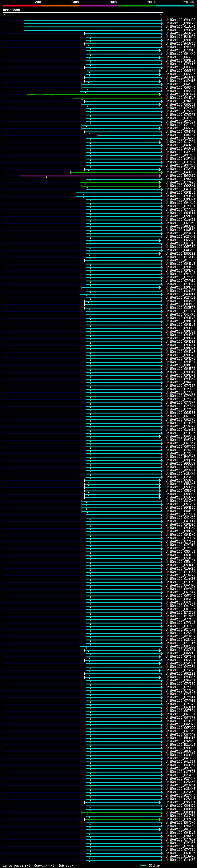Image resolution: width=197 pixels, height=868 pixels.
Task: Open the UniRef100_Q5D4T3 entry
Action: (x=180, y=565)
